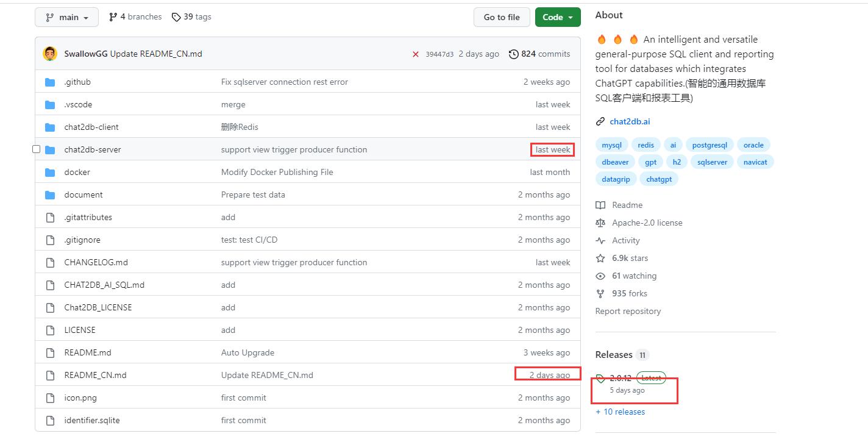868x439 pixels.
Task: Open the .github folder name
Action: [77, 82]
